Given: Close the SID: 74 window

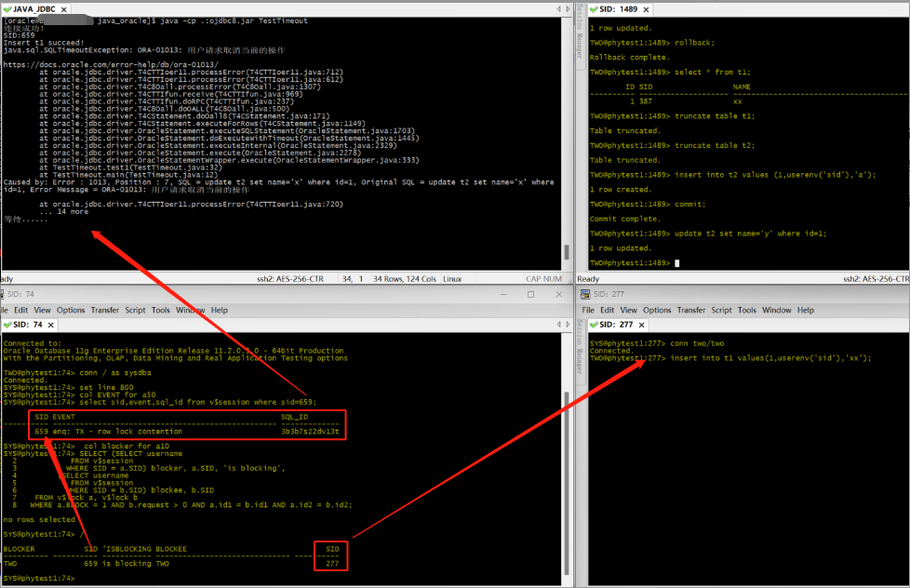Looking at the screenshot, I should 559,294.
